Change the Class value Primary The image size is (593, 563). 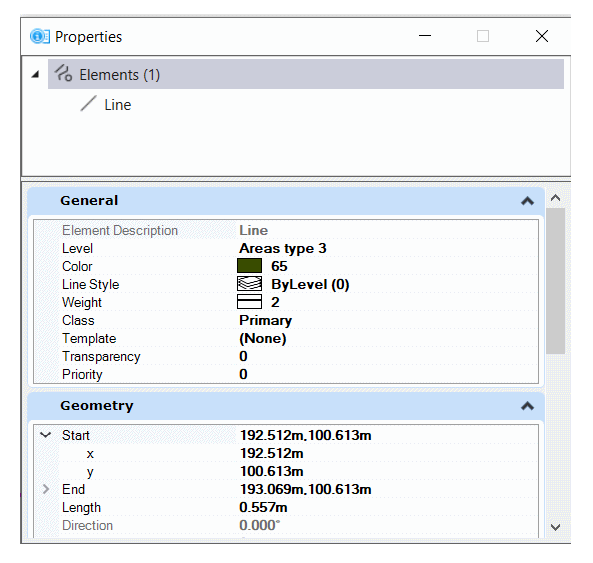pyautogui.click(x=265, y=321)
